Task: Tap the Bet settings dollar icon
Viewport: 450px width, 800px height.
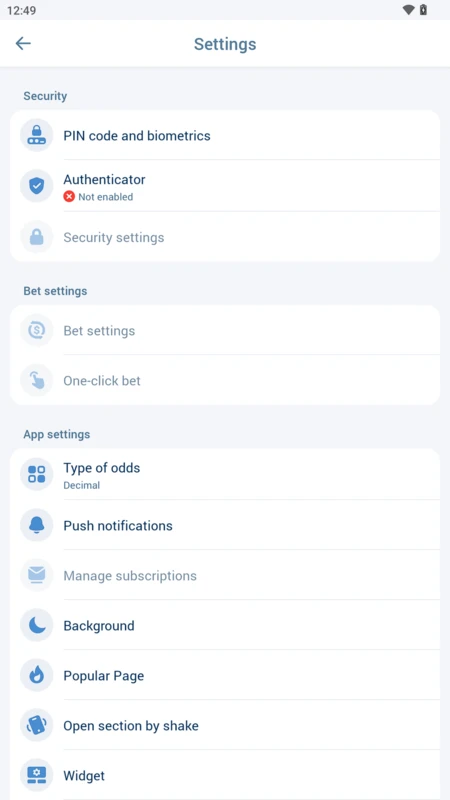Action: (x=37, y=331)
